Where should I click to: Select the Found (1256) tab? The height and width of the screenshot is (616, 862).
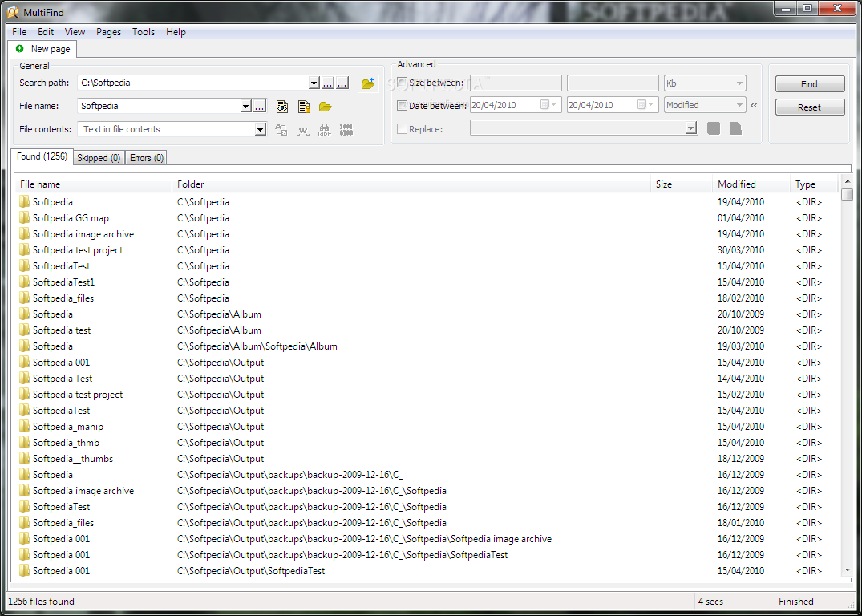click(x=42, y=156)
